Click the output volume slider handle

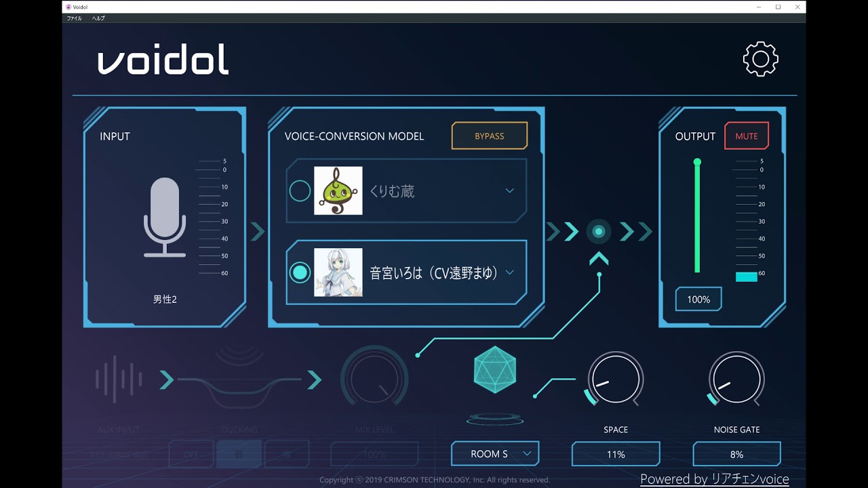click(697, 162)
